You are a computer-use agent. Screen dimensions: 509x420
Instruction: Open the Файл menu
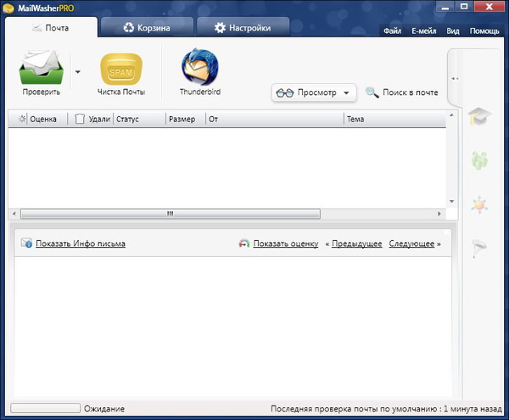tap(392, 31)
